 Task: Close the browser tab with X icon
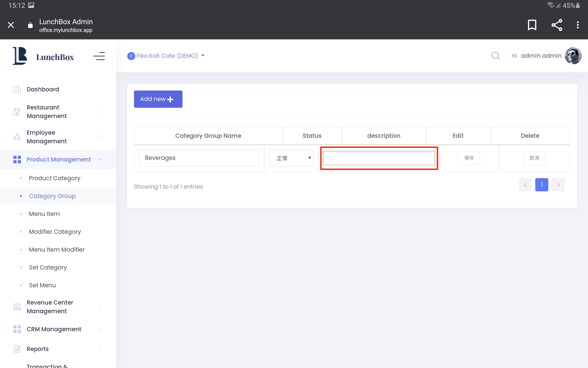pos(11,25)
